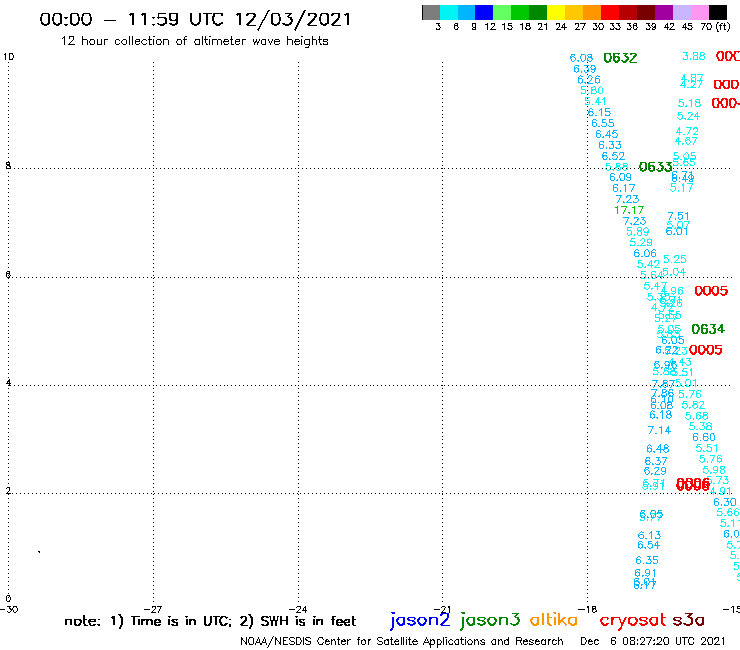Click the wave height value '4.72'
This screenshot has width=740, height=650.
click(687, 131)
